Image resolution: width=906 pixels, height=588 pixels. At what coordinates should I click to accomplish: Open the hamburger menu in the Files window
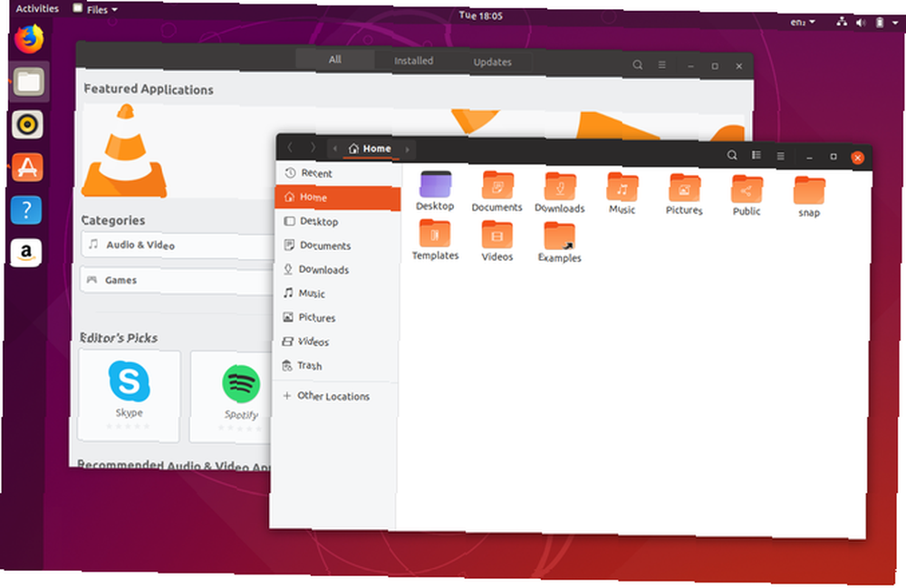(780, 156)
